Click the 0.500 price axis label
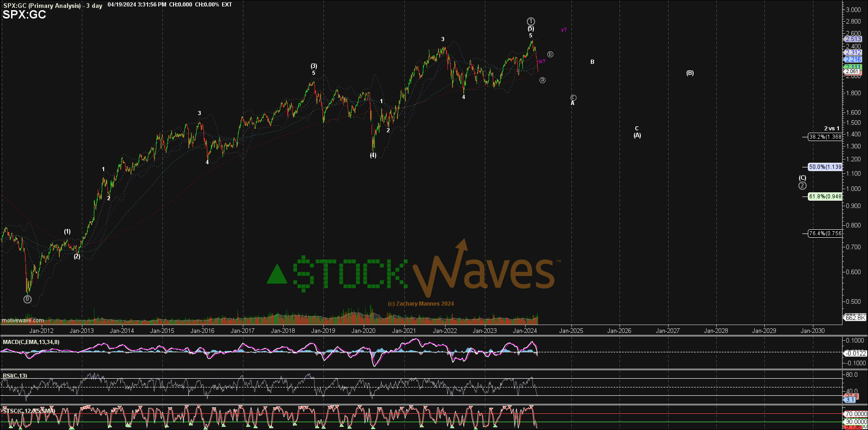Viewport: 868px width, 430px height. click(x=853, y=301)
